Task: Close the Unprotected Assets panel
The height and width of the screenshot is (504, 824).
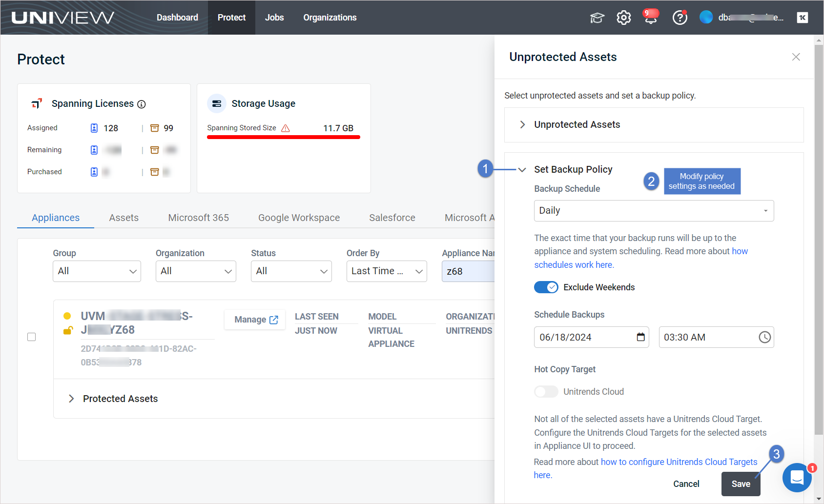Action: (796, 57)
